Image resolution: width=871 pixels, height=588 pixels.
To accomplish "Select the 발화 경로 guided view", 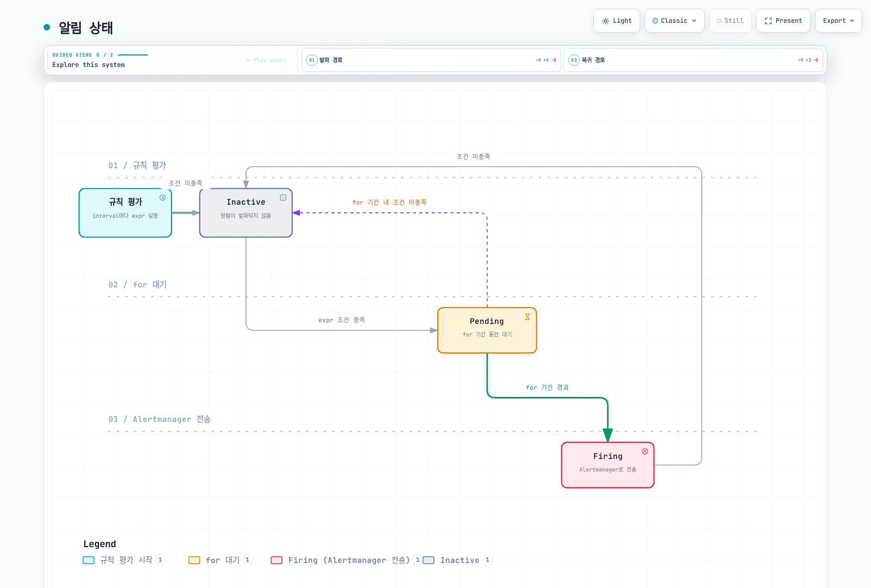I will pos(431,60).
